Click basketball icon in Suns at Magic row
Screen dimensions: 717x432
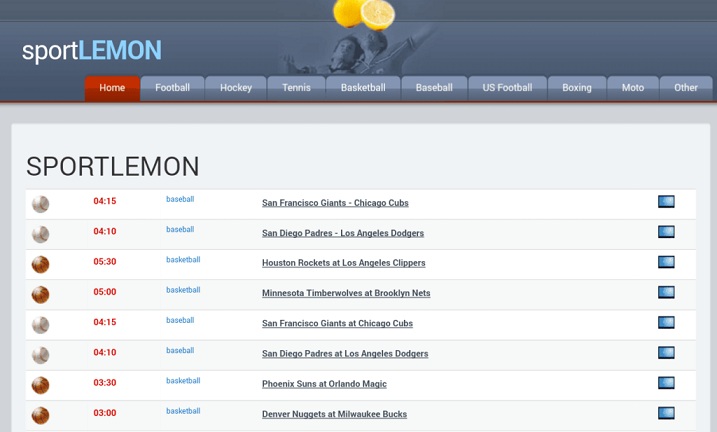pyautogui.click(x=40, y=385)
